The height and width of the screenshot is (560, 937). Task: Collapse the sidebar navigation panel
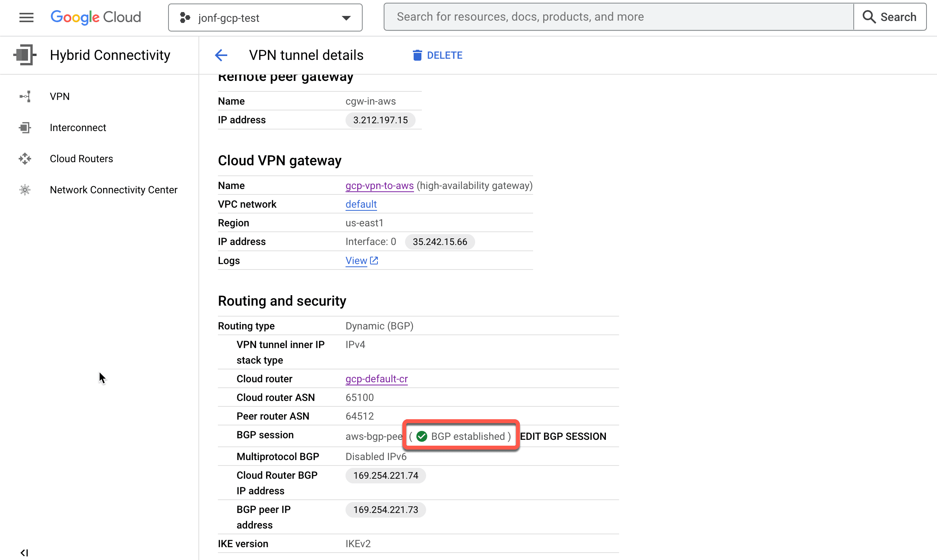point(24,553)
